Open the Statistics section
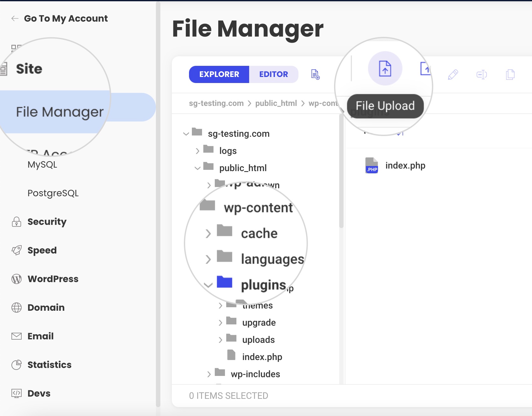532x416 pixels. pyautogui.click(x=49, y=365)
